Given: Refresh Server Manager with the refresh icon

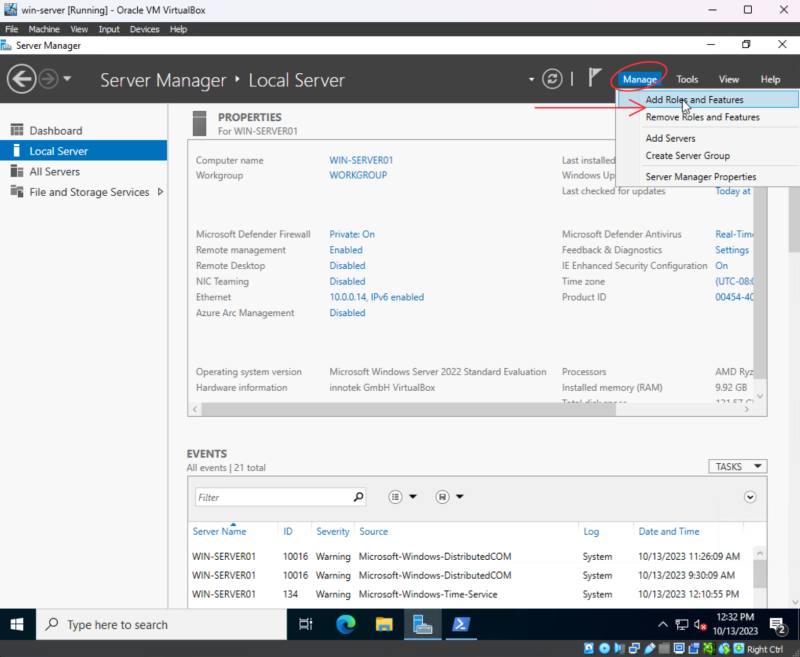Looking at the screenshot, I should point(552,79).
